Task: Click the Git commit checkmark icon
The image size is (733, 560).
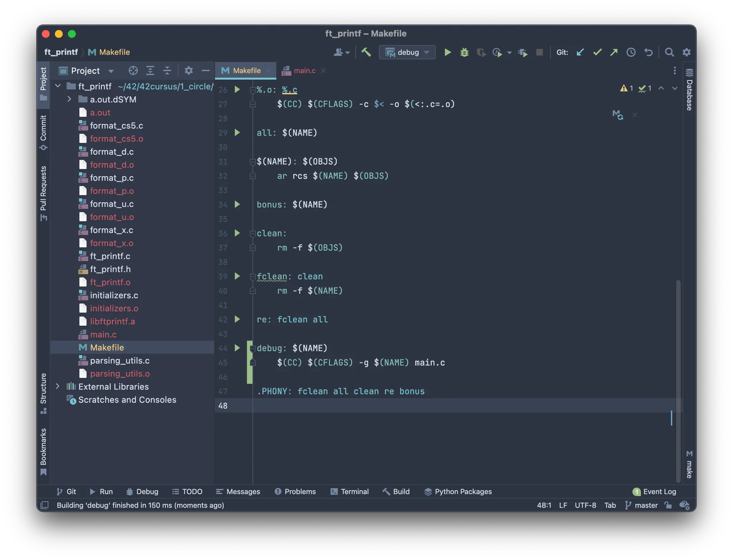Action: coord(597,52)
